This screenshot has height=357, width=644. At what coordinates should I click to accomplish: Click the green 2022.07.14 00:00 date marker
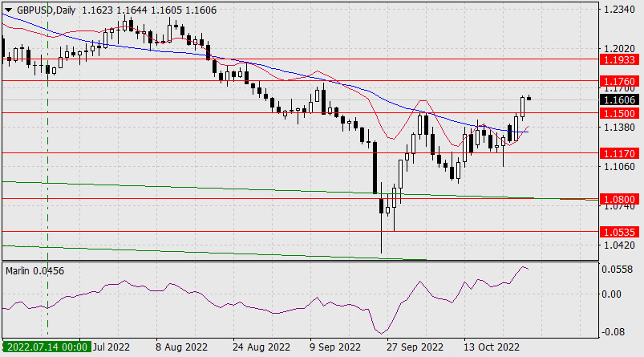coord(47,347)
